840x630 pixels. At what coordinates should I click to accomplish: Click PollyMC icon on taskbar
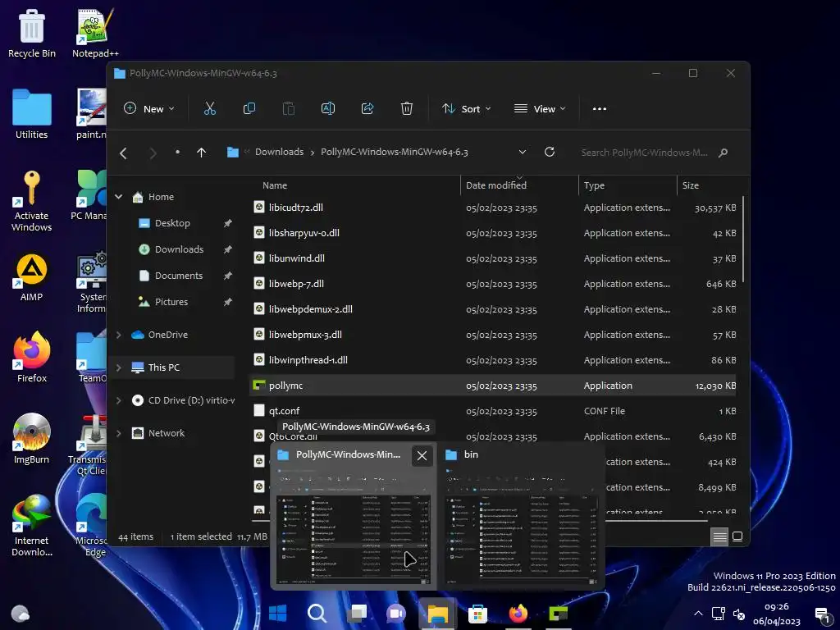click(558, 614)
